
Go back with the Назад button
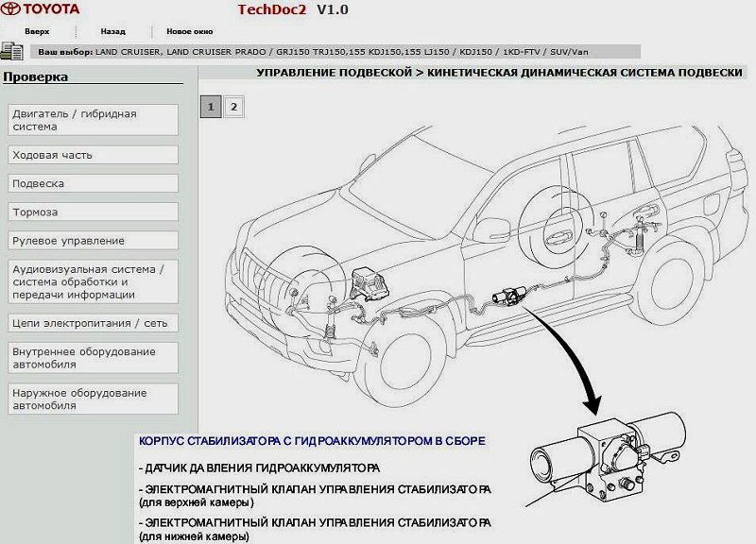click(x=112, y=31)
